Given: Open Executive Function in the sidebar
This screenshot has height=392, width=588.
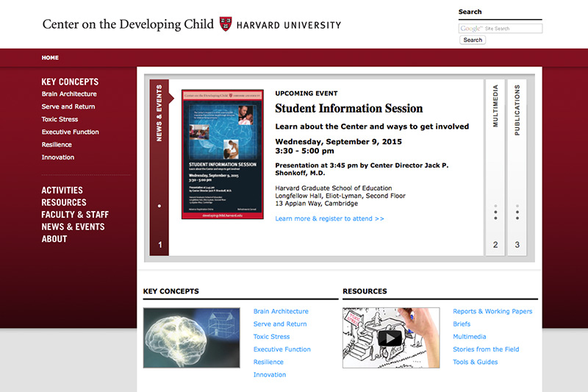Looking at the screenshot, I should pos(70,132).
